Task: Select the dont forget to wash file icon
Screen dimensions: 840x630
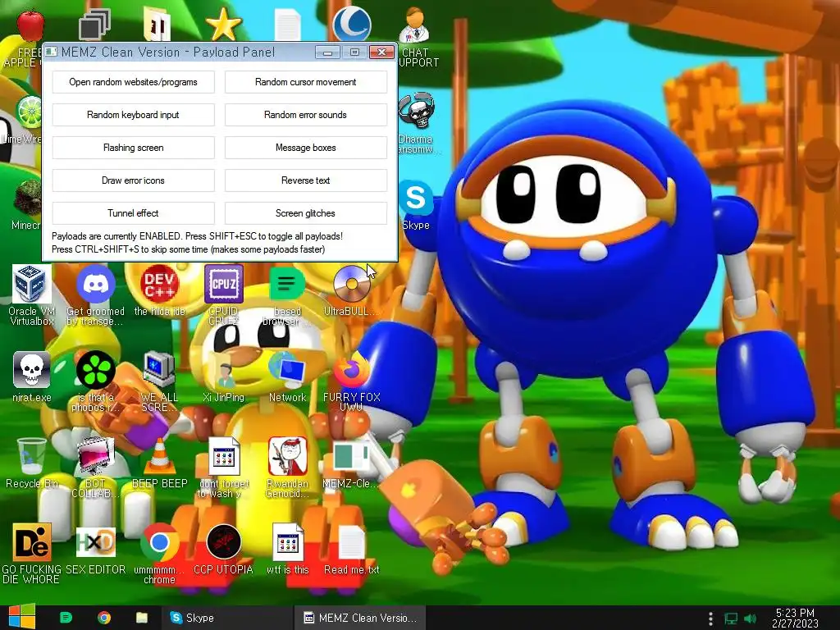Action: pos(224,456)
